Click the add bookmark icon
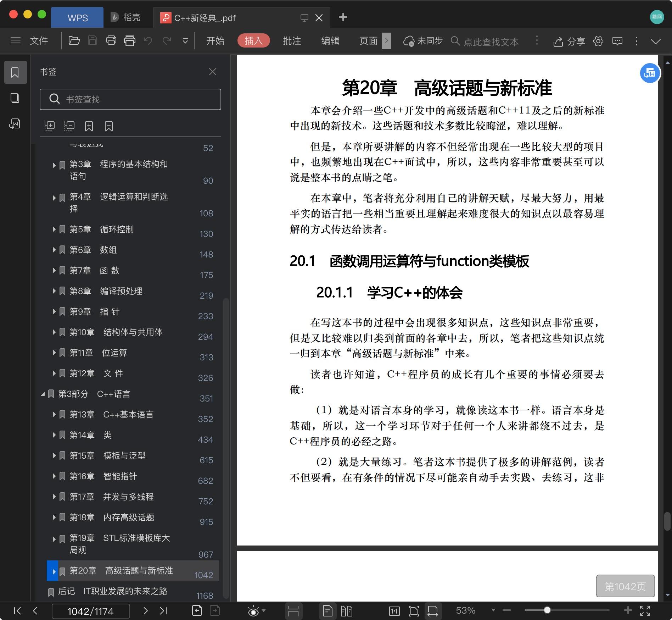Screen dimensions: 672x620 click(89, 126)
